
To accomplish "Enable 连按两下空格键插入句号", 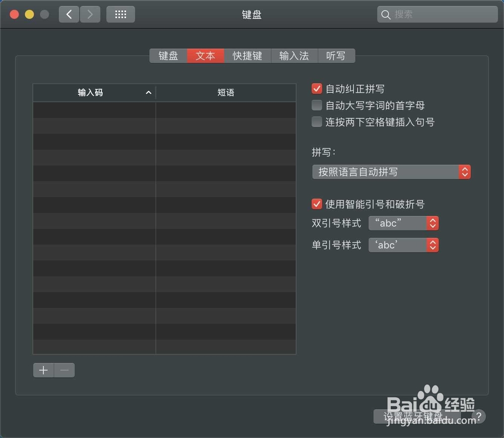I will point(317,121).
